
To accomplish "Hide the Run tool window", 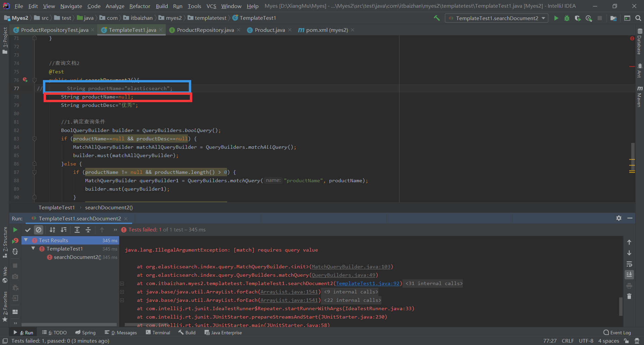I will point(630,218).
